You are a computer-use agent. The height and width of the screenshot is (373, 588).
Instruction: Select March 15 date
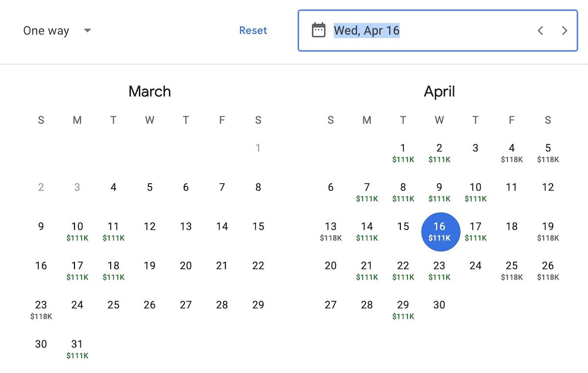pos(258,226)
